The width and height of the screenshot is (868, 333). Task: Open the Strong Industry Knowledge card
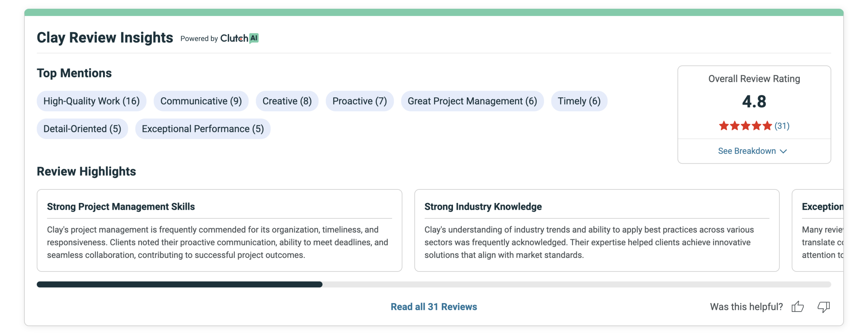point(596,230)
